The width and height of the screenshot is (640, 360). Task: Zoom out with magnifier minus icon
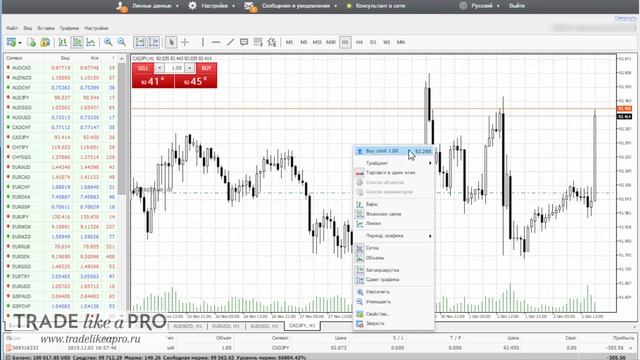point(122,42)
